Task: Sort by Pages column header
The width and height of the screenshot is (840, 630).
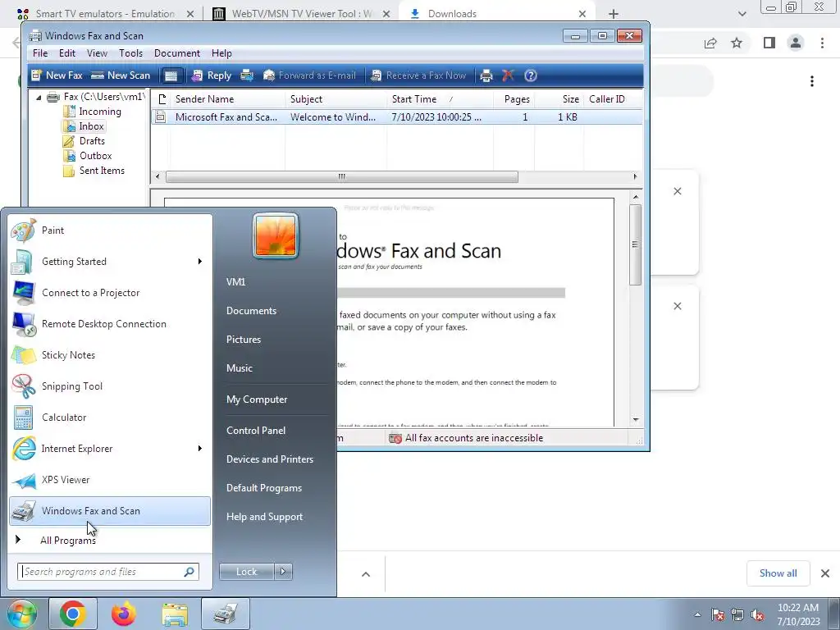Action: (514, 99)
